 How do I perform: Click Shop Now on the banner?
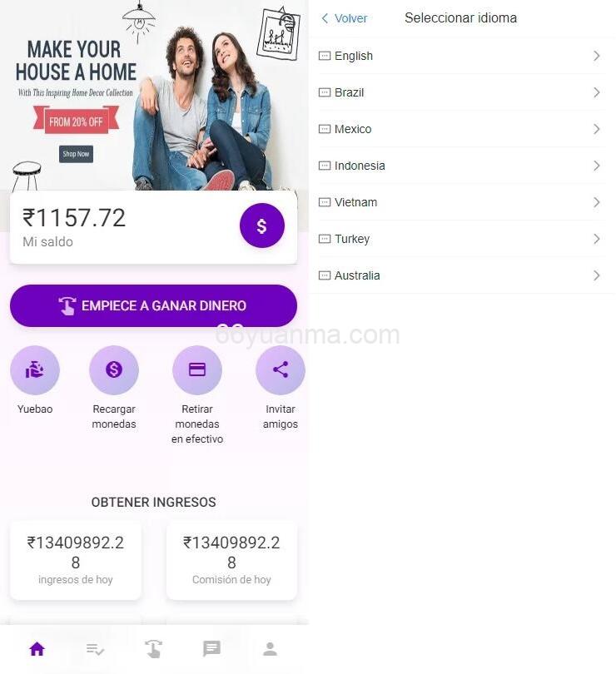76,154
